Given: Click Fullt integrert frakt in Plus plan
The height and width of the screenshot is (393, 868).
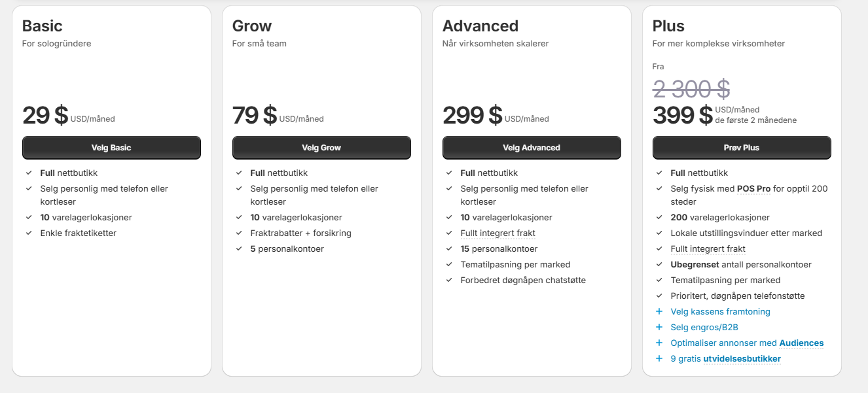Looking at the screenshot, I should (708, 249).
